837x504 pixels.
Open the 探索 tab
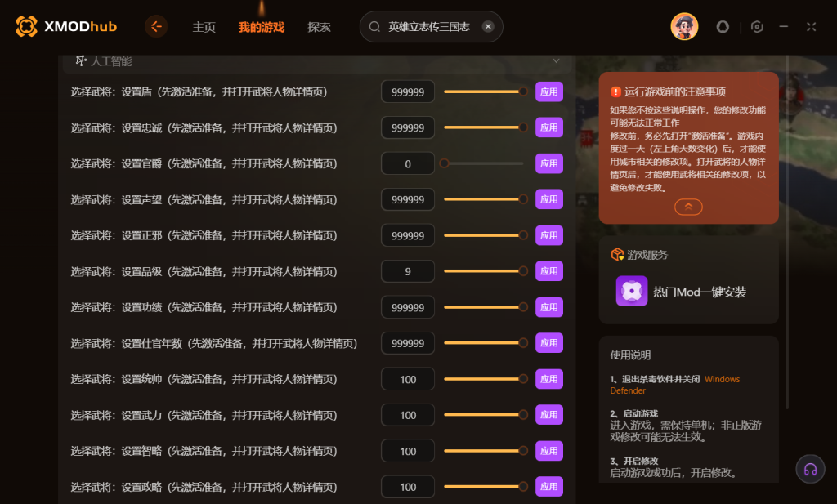click(x=320, y=27)
